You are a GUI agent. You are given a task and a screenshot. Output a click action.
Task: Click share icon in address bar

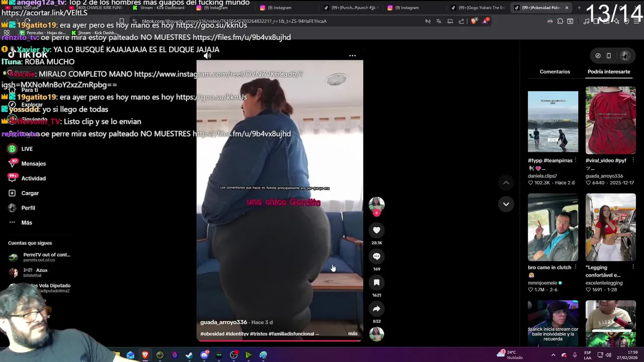(461, 21)
